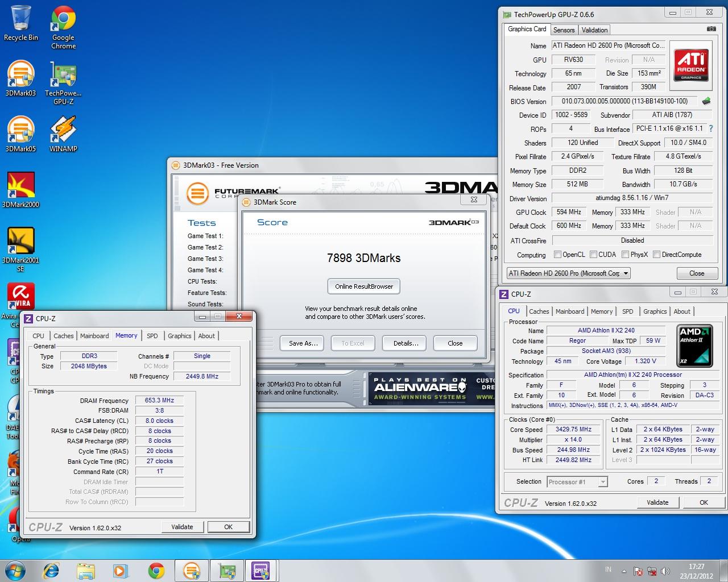Select the WINAMP desktop shortcut
Screen dimensions: 728x582
coord(63,134)
